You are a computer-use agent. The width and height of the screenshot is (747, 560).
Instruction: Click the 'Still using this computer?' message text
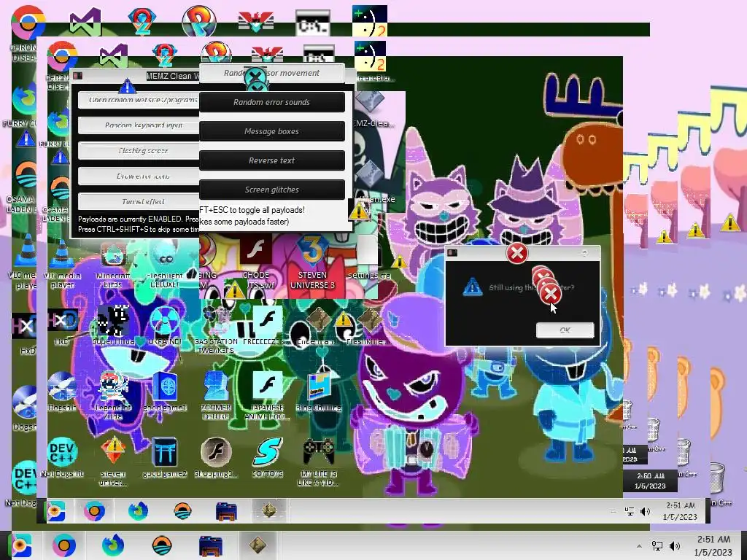coord(531,287)
